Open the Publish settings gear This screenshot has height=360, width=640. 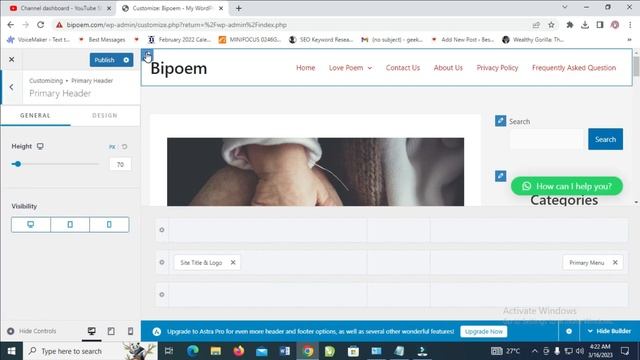point(127,60)
